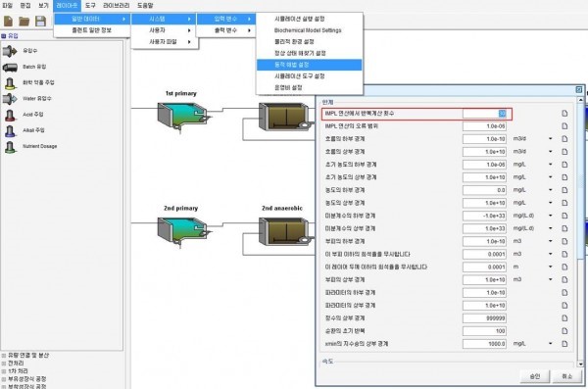The width and height of the screenshot is (588, 389).
Task: Open the 파일 menu
Action: 8,5
